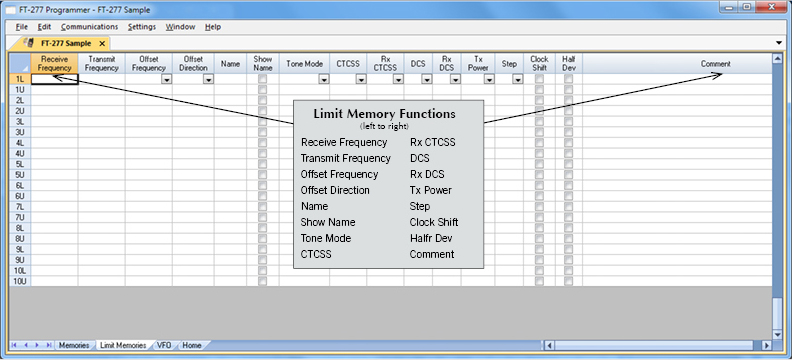This screenshot has height=360, width=792.
Task: Open Offset Direction dropdown in row 1L
Action: pos(208,79)
